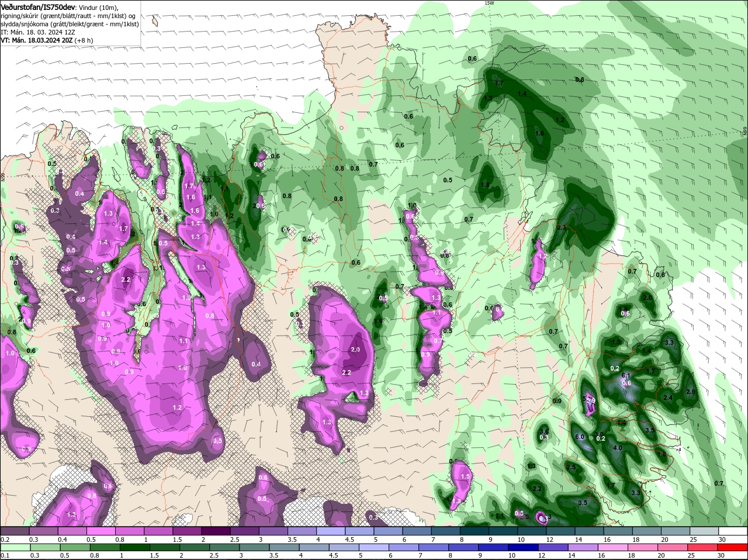
Task: Select lower legend swatch between 0.1 and 0.3
Action: pos(15,548)
